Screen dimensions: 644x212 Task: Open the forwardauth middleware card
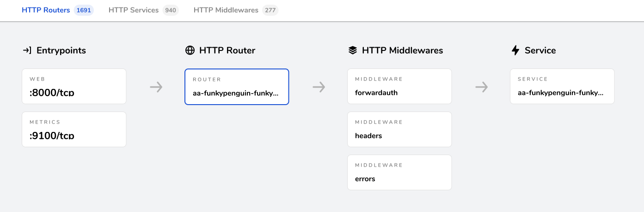click(x=399, y=87)
